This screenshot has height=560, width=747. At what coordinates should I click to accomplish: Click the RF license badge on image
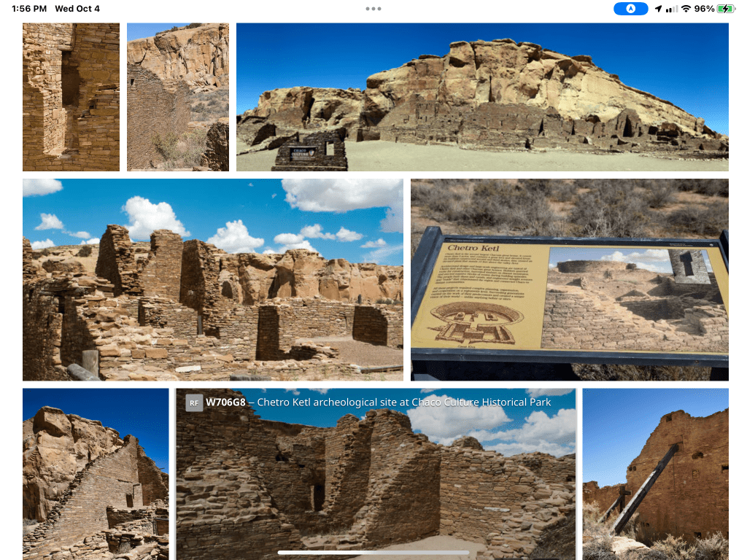coord(194,402)
